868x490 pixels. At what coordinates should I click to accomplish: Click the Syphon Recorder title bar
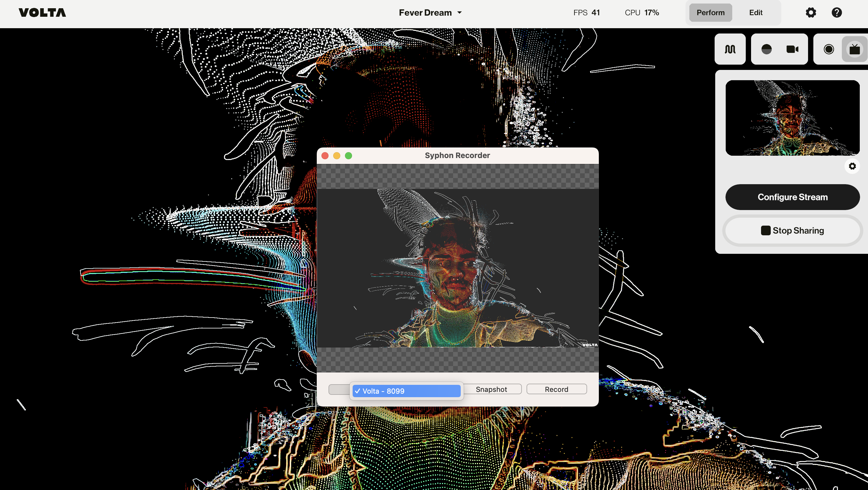click(457, 155)
